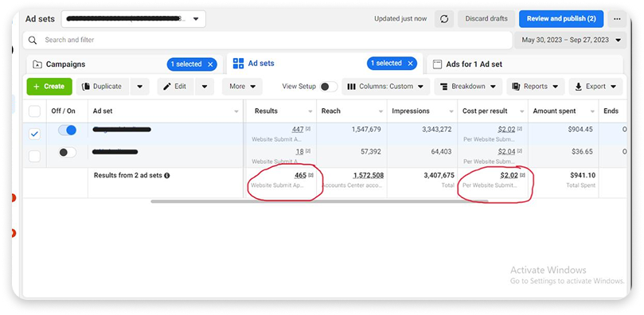Switch to the Ads for 1 Ad set tab
Image resolution: width=644 pixels, height=315 pixels.
[525, 64]
